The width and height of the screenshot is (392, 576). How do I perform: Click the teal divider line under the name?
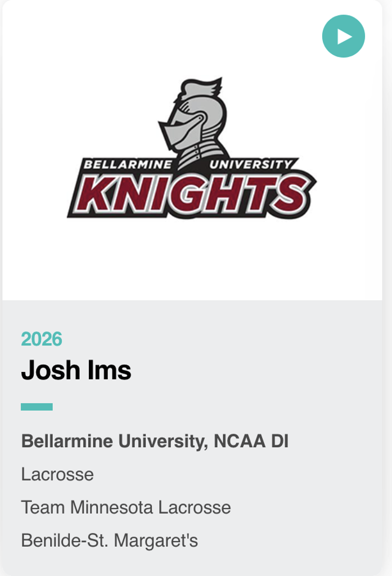point(37,407)
